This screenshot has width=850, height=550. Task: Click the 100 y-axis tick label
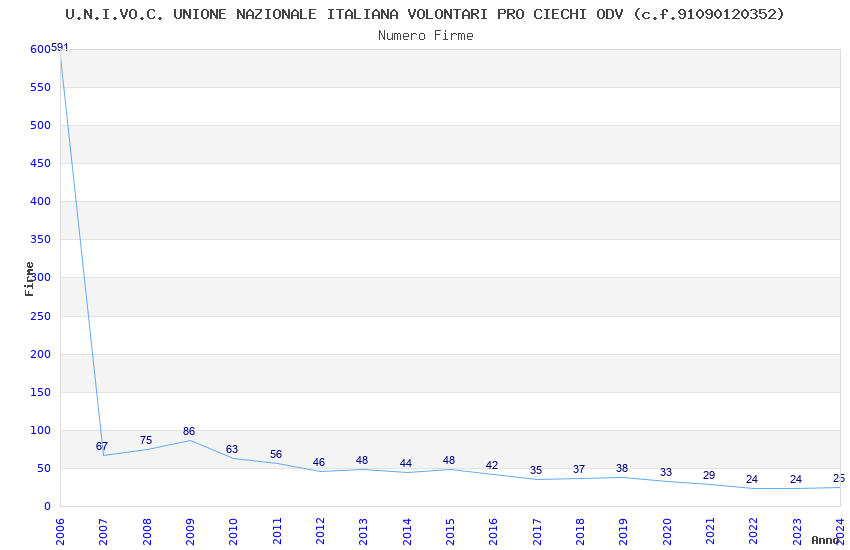coord(40,430)
